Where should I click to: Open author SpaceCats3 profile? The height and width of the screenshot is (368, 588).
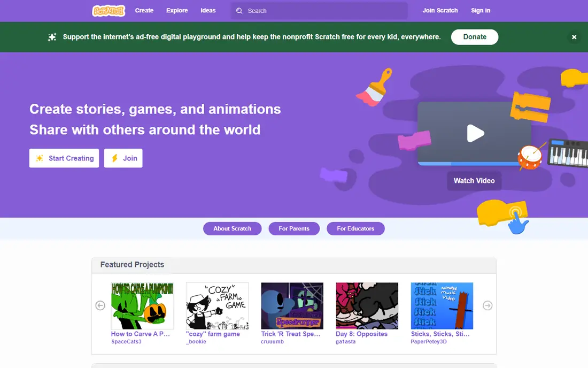[126, 342]
